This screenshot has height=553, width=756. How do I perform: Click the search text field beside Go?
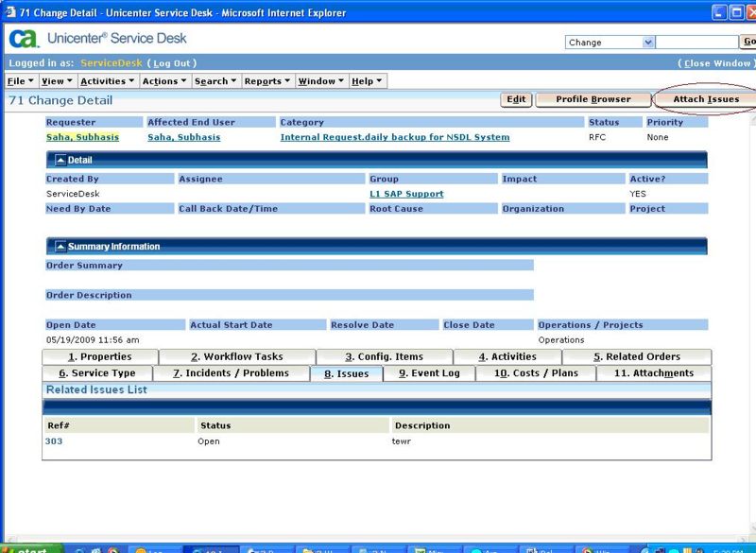click(696, 43)
